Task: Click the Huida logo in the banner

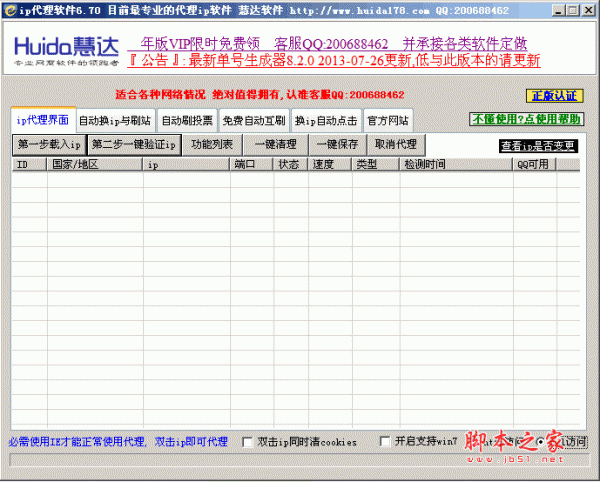Action: (x=67, y=52)
